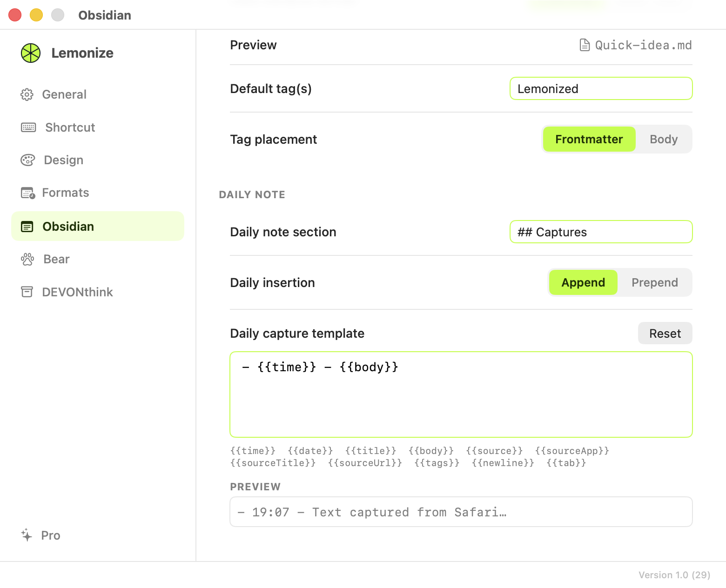Screen dimensions: 726x588
Task: Click the General gear icon
Action: tap(27, 94)
